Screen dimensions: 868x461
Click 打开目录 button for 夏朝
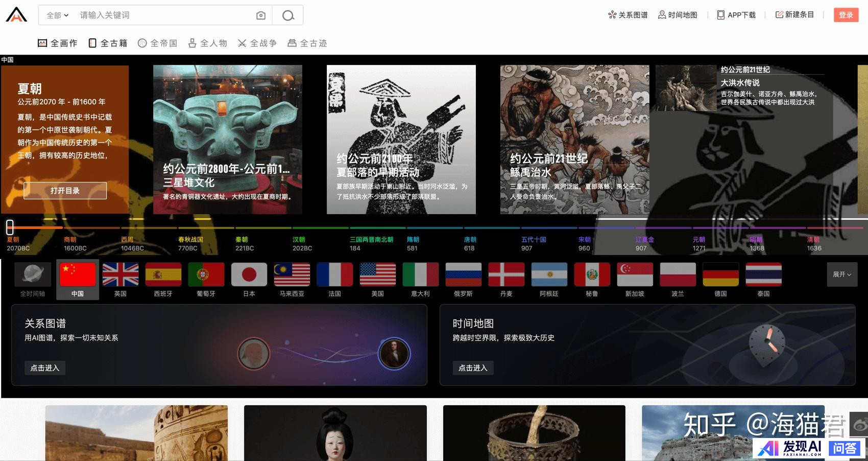point(65,191)
